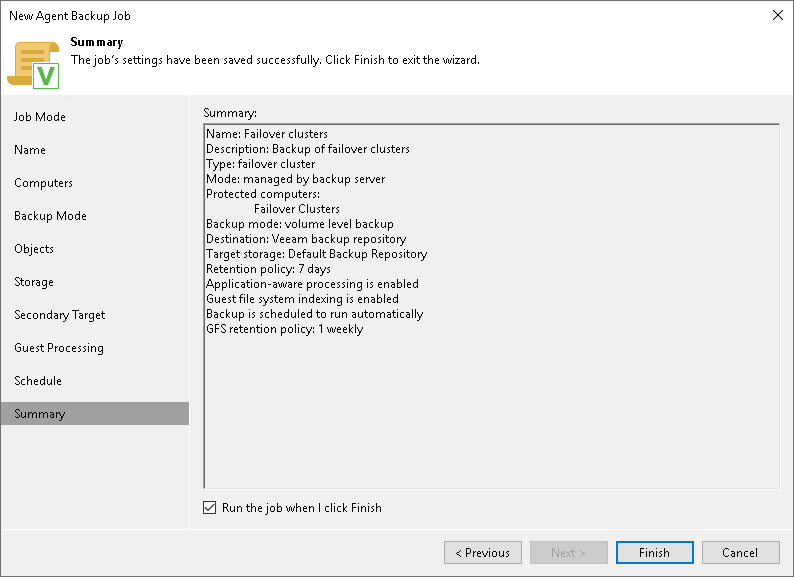Click 'GFS retention policy: 1 weekly' line
The image size is (794, 577).
pyautogui.click(x=285, y=329)
